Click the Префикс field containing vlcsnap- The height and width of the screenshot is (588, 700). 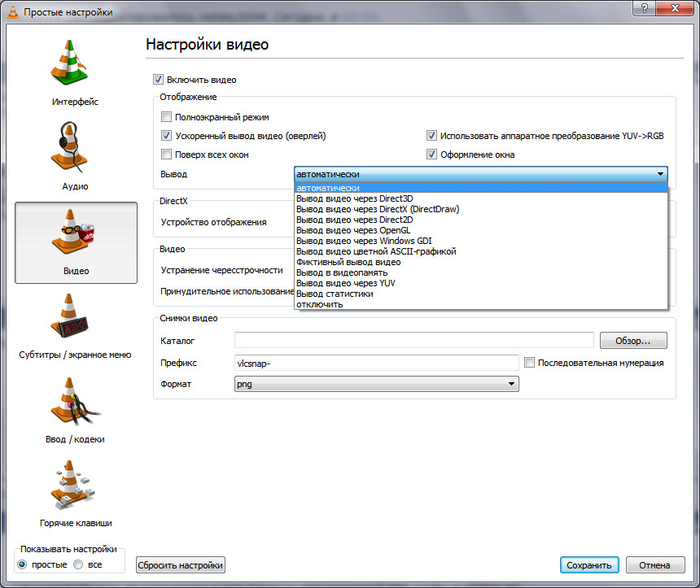(376, 363)
